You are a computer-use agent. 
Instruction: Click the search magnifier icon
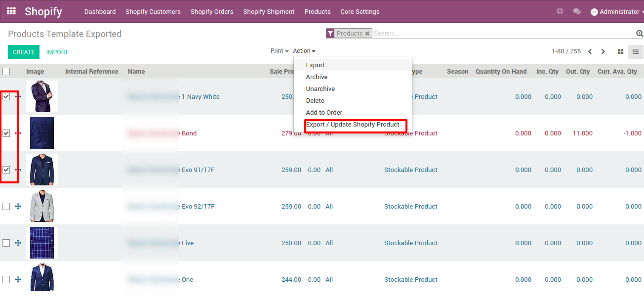point(640,34)
